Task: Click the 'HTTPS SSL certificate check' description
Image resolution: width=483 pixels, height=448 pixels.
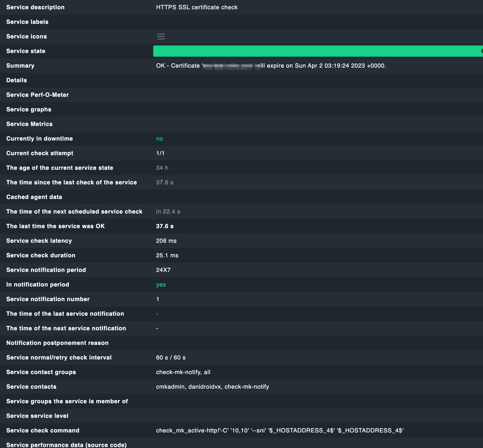Action: point(197,7)
